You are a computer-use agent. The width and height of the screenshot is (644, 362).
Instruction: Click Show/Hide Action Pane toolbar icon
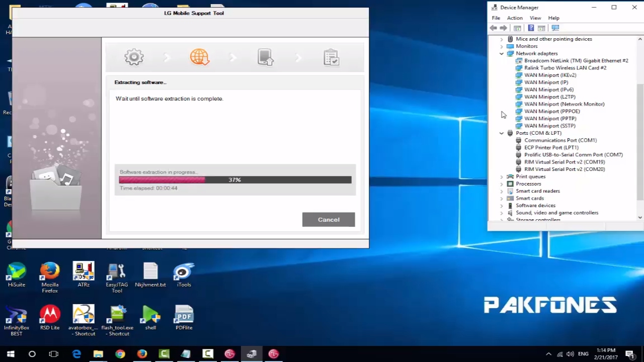pyautogui.click(x=541, y=28)
